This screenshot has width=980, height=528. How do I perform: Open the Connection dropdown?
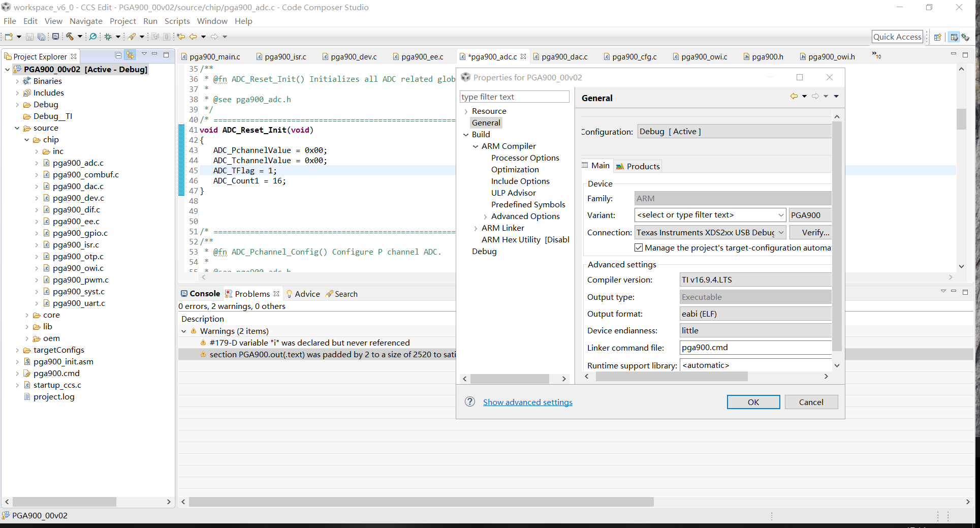[781, 232]
